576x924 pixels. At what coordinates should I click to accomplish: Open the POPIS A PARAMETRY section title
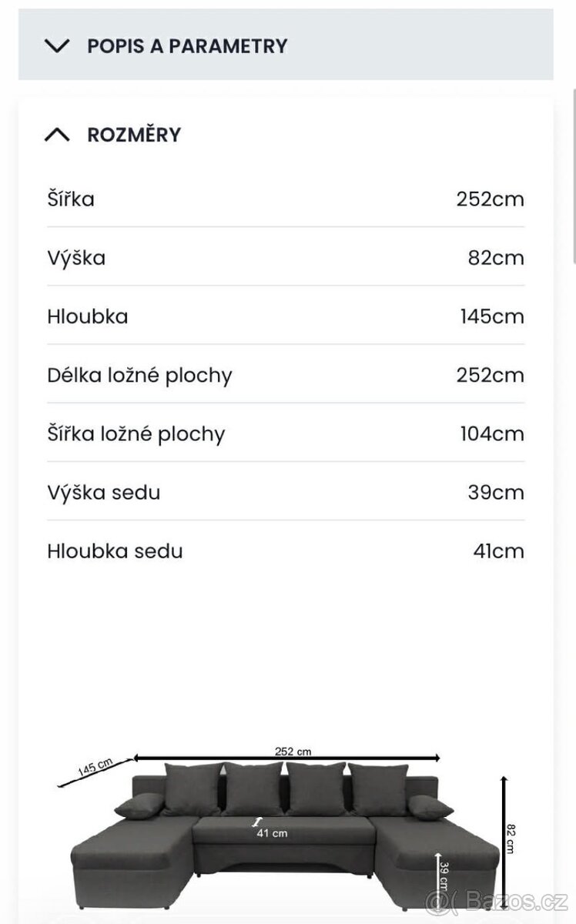[x=187, y=45]
